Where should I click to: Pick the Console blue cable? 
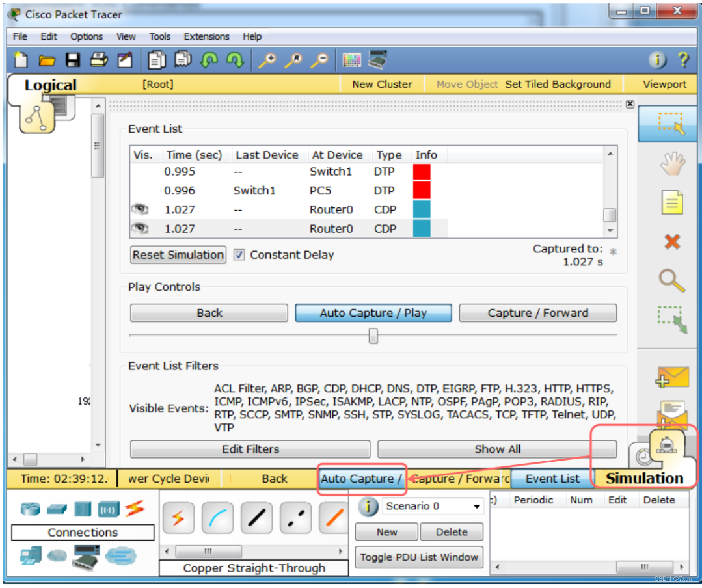coord(217,518)
